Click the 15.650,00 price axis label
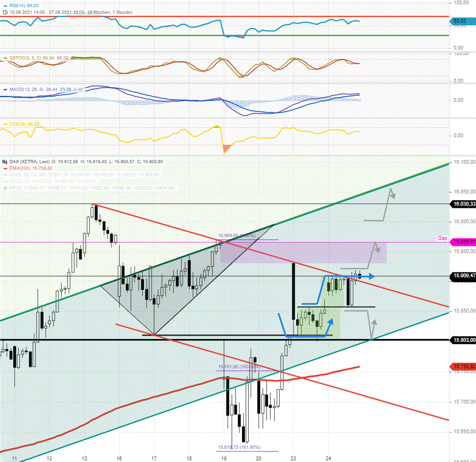Viewport: 476px width, 462px height. point(464,432)
